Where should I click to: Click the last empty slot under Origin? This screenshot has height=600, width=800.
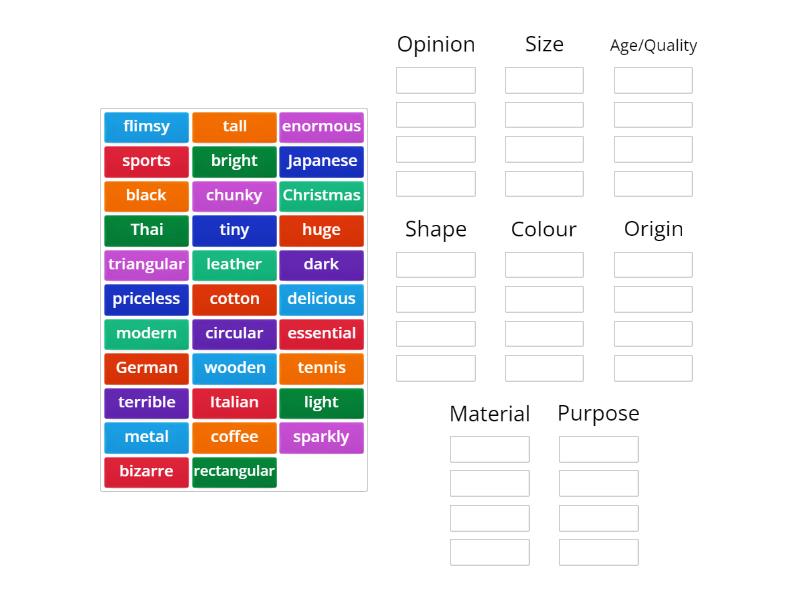click(x=653, y=368)
